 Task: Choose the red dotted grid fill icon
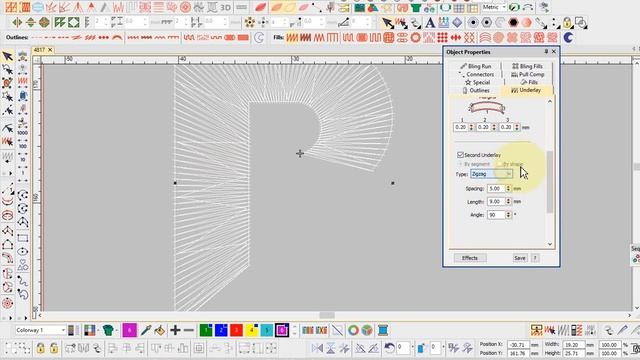[x=442, y=38]
